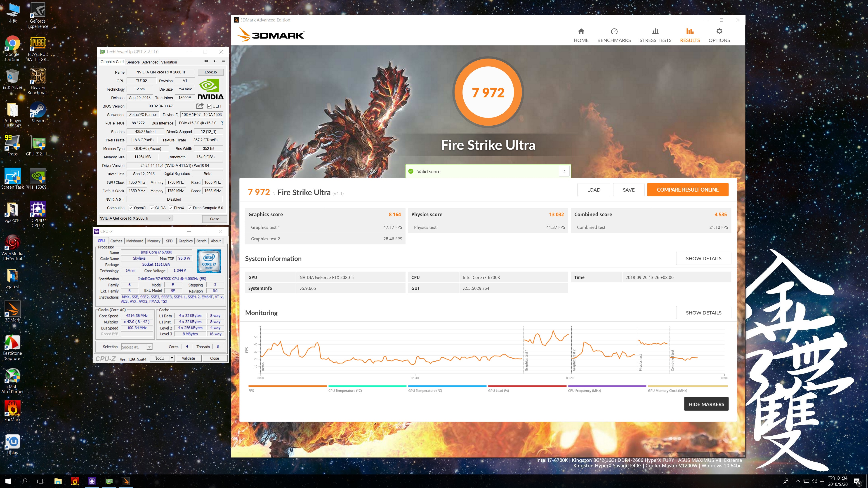
Task: Toggle DirectCompute 5.0 checkbox
Action: click(x=190, y=208)
